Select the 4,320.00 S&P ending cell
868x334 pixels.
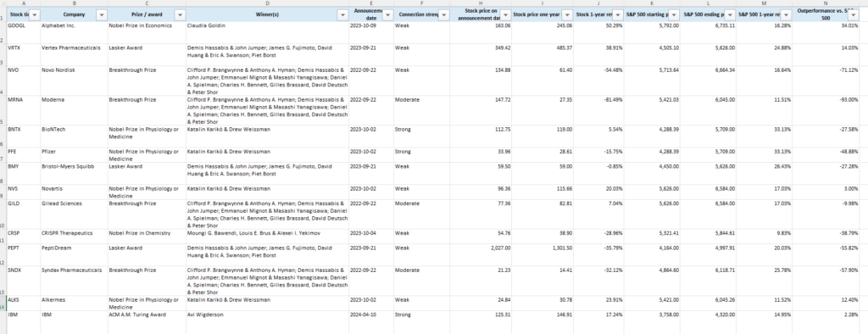click(x=708, y=322)
